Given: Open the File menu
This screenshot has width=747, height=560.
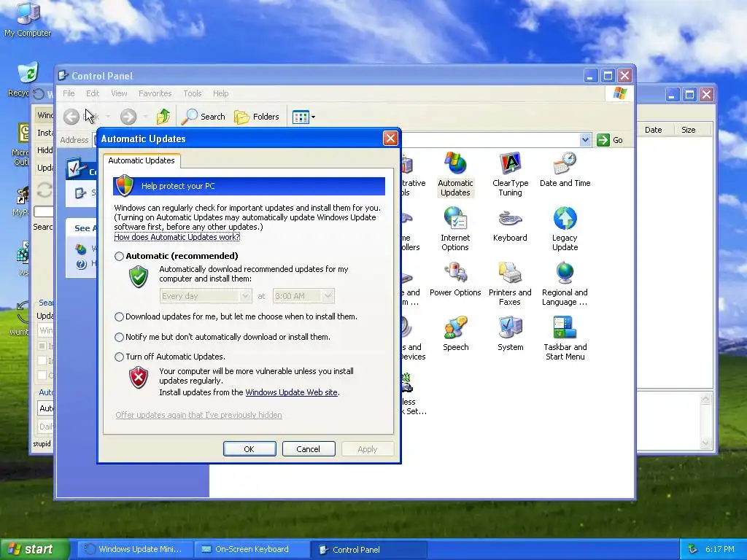Looking at the screenshot, I should pos(69,93).
